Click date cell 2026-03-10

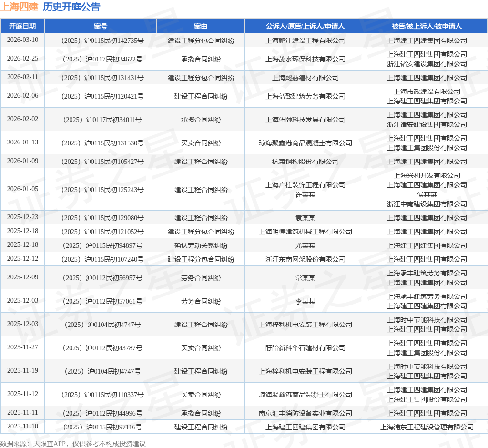tap(23, 40)
